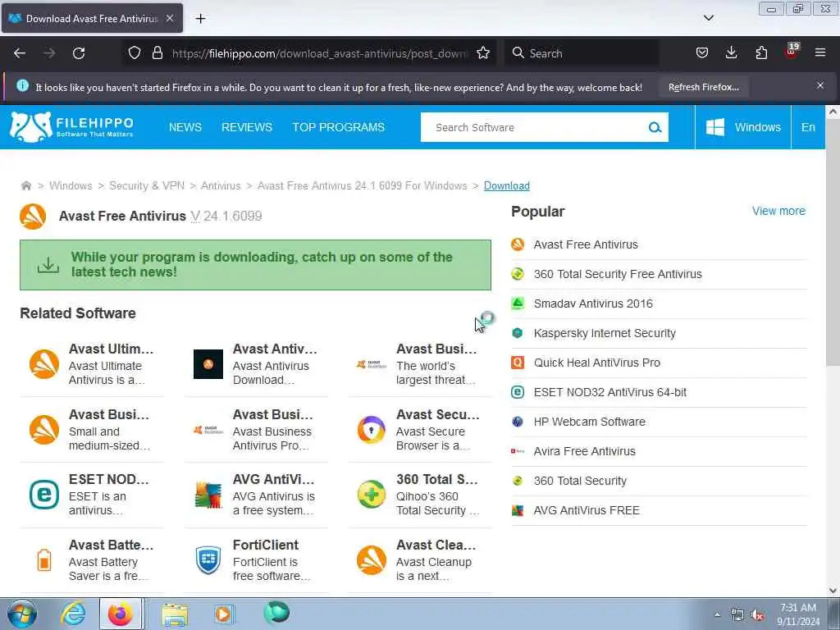Open the list all tabs dropdown arrow
Viewport: 840px width, 630px height.
(708, 18)
